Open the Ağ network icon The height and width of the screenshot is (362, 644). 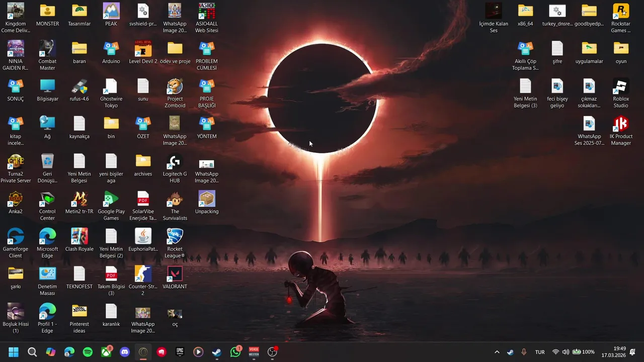click(47, 128)
